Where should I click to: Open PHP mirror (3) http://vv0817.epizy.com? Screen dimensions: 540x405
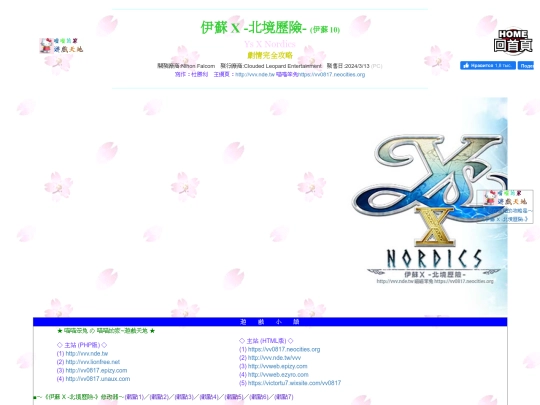coord(96,371)
